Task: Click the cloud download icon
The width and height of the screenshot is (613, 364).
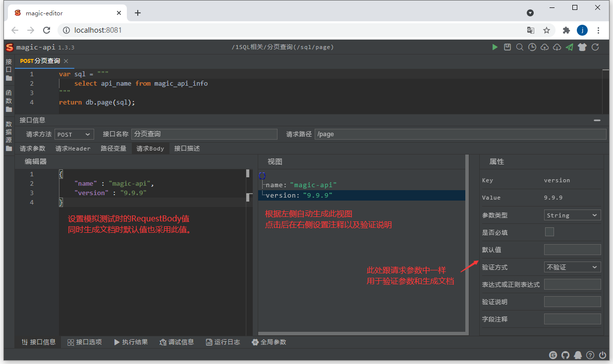Action: point(557,47)
